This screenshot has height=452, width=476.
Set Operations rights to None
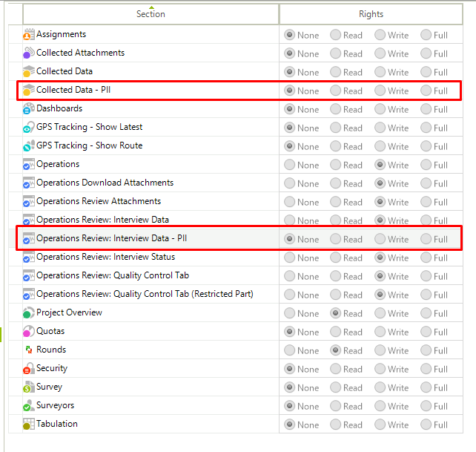click(290, 165)
